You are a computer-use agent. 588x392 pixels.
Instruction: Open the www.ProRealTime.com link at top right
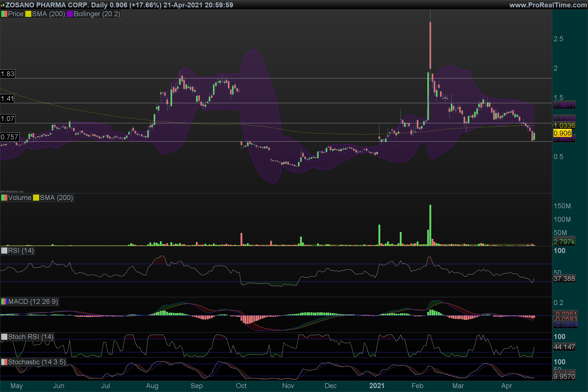pyautogui.click(x=548, y=5)
